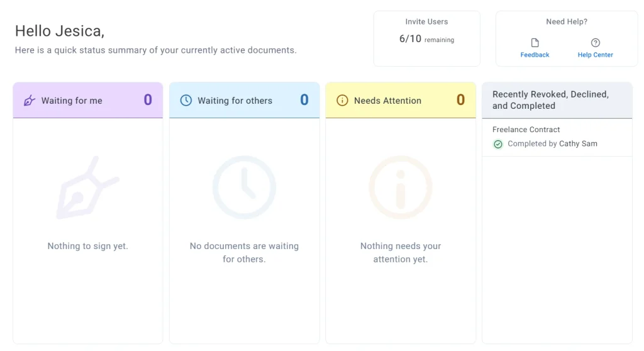Click the Needs Attention count 0

pos(461,100)
